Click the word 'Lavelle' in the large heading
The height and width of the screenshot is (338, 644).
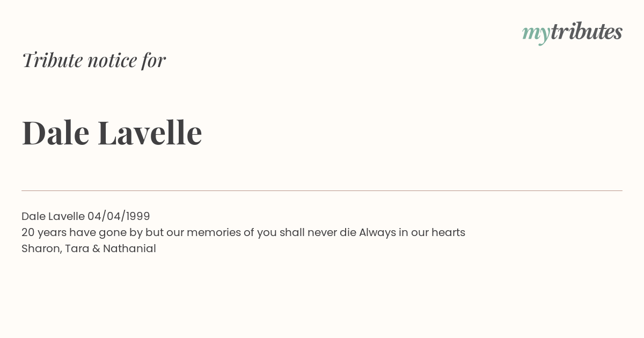(150, 133)
